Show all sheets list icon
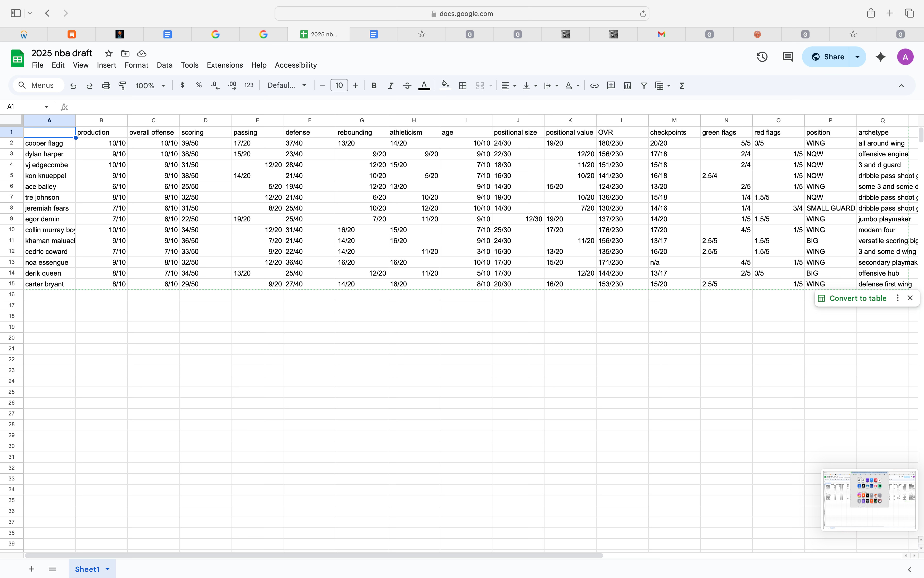The height and width of the screenshot is (578, 924). click(x=52, y=569)
